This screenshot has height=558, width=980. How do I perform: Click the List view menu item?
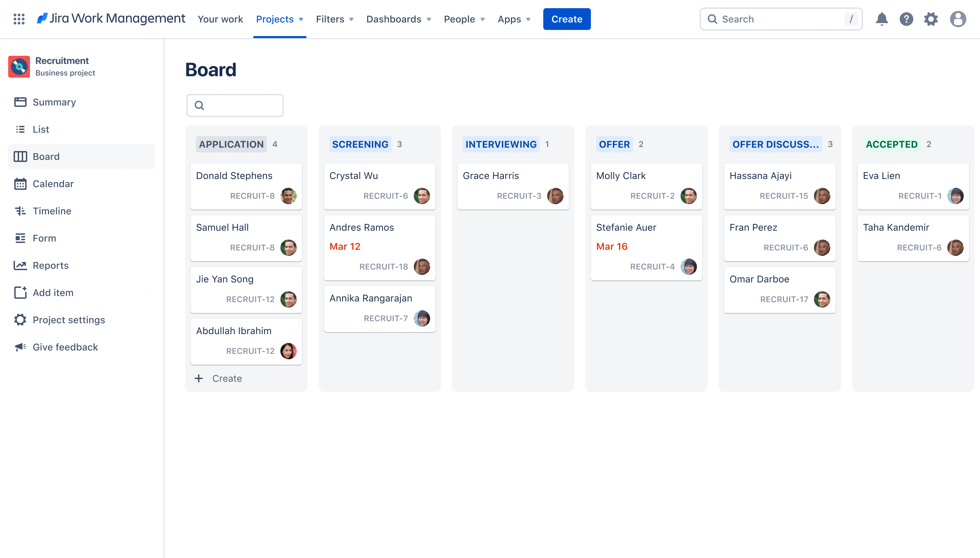click(41, 129)
